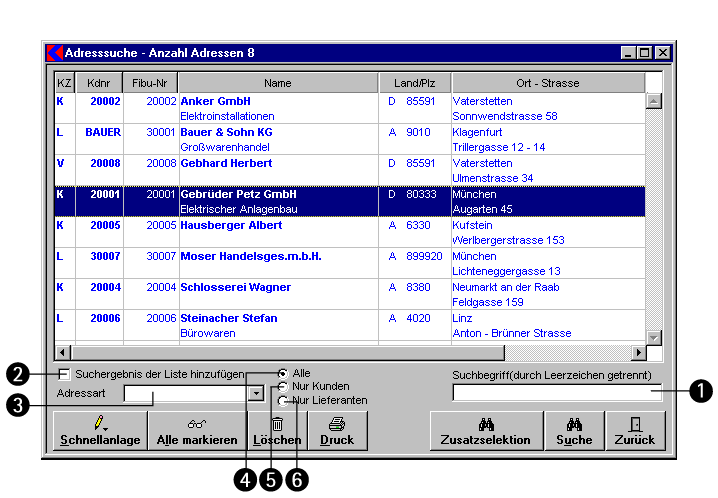Screen dimensions: 718x498
Task: Click the printer Druck button
Action: point(337,430)
